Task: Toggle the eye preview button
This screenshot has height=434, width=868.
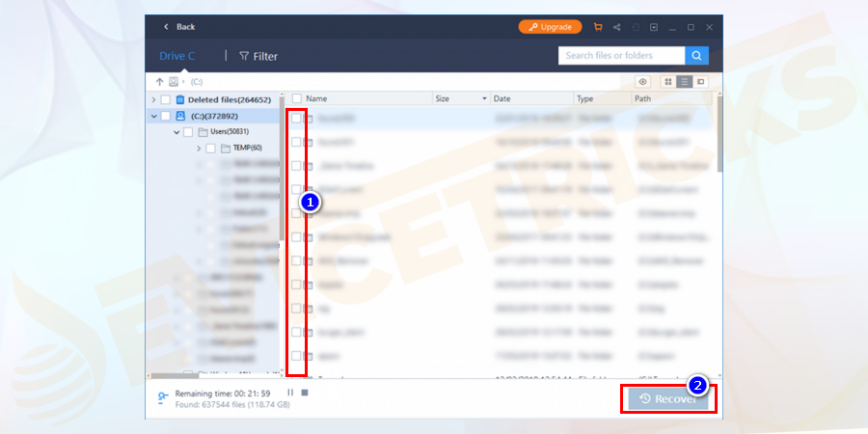Action: [x=642, y=82]
